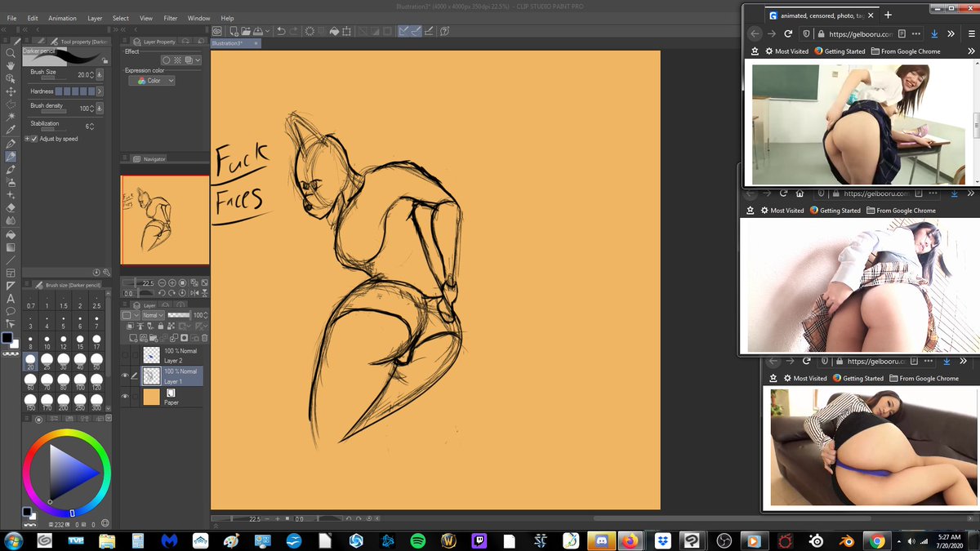Viewport: 980px width, 551px height.
Task: Hide the Paper layer eye icon
Action: 126,397
